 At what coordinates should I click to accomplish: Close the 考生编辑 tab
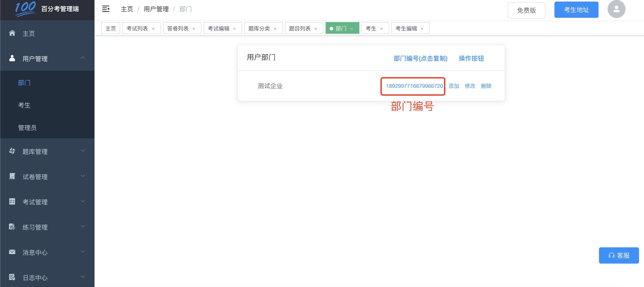pos(422,29)
